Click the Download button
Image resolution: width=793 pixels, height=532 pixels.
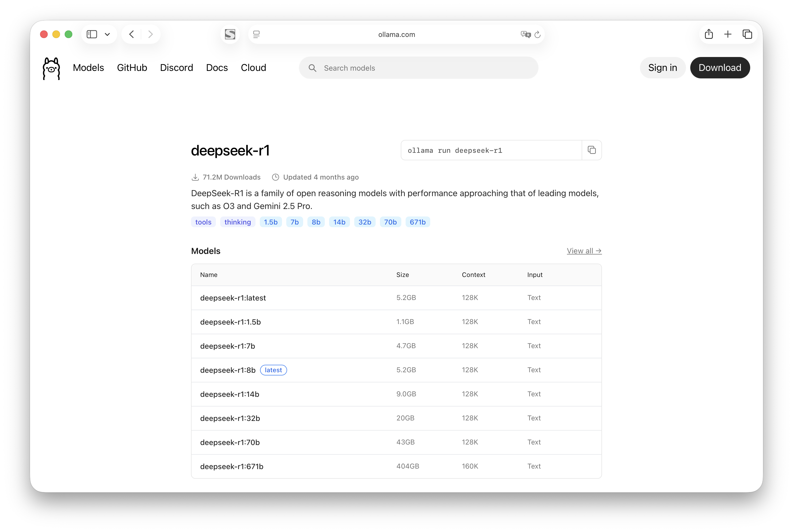720,67
